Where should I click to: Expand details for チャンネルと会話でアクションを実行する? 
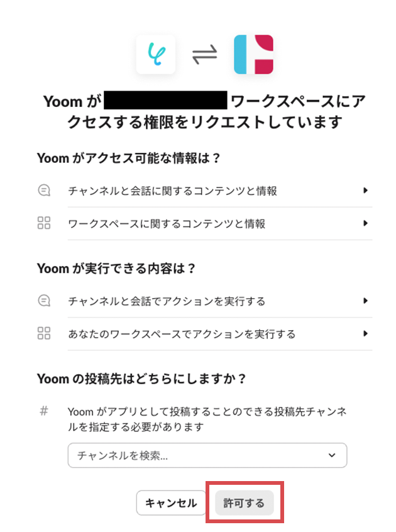(x=366, y=302)
